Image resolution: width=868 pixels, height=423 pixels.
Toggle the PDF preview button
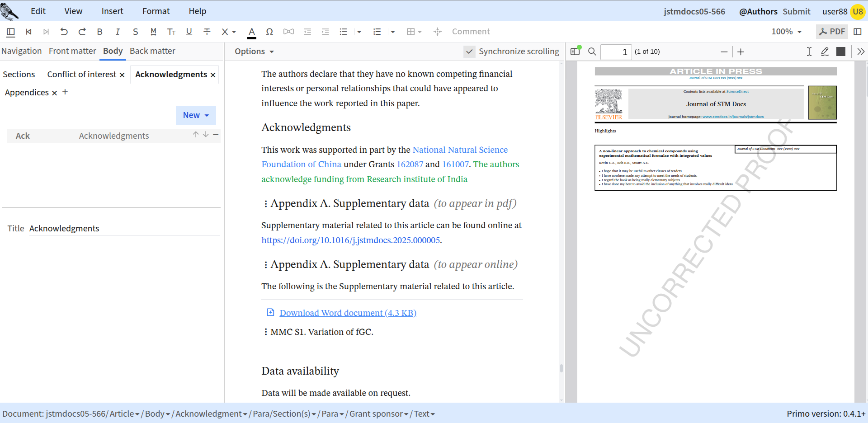click(x=832, y=32)
